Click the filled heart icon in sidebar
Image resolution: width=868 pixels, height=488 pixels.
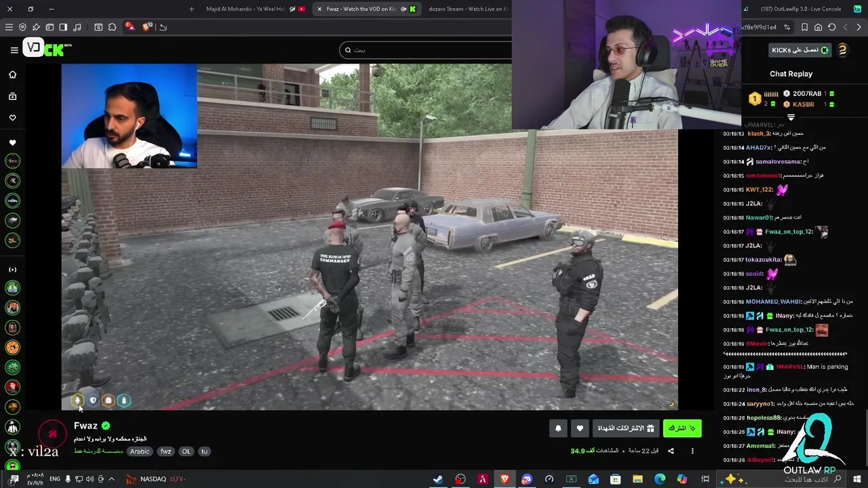(12, 143)
